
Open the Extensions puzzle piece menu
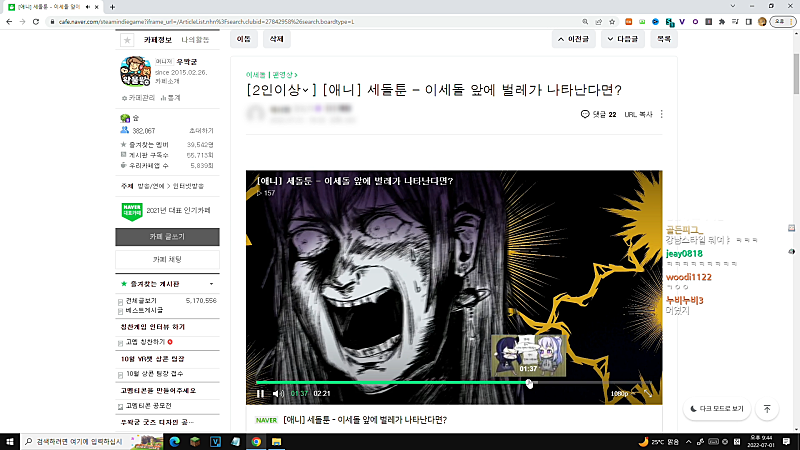pos(721,21)
